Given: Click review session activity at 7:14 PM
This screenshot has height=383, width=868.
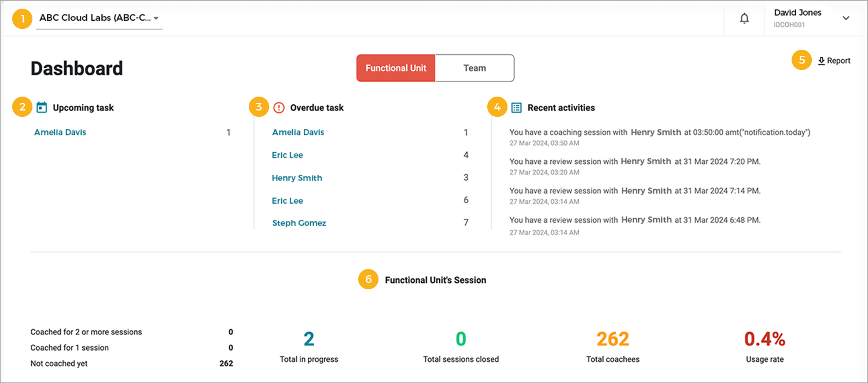Looking at the screenshot, I should tap(635, 191).
